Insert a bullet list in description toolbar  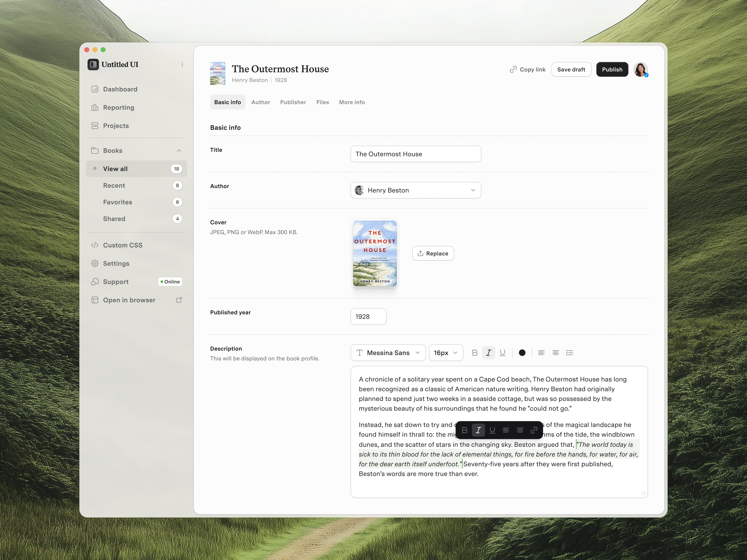tap(570, 353)
